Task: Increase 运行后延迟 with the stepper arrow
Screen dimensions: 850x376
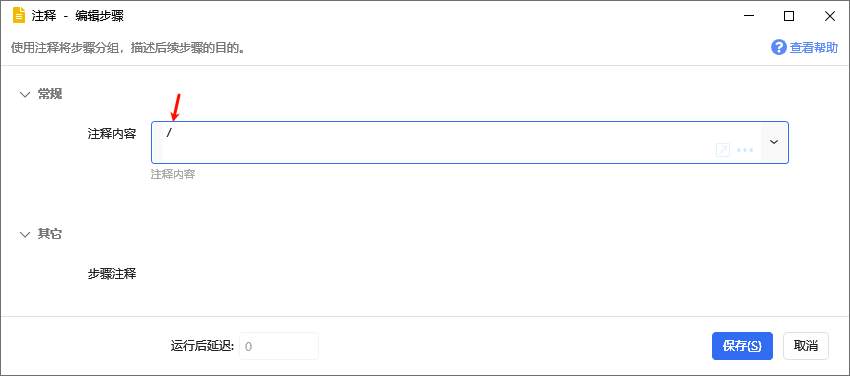Action: (x=312, y=341)
